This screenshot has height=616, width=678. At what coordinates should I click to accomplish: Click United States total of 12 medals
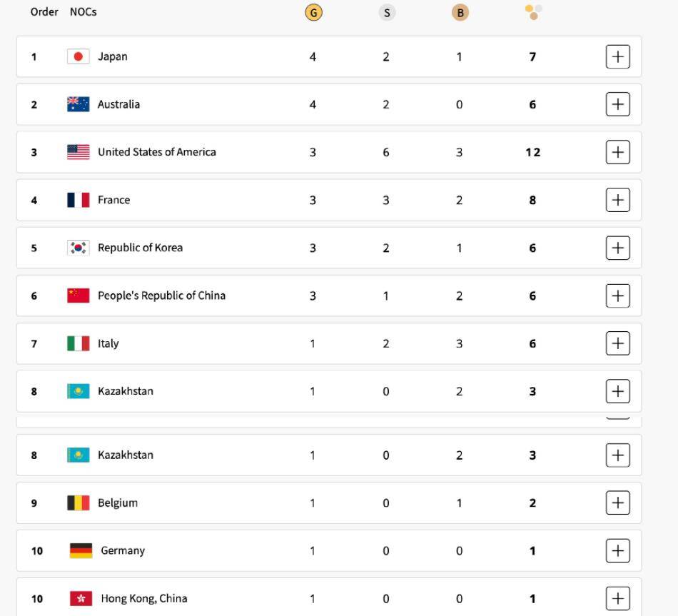(x=532, y=152)
